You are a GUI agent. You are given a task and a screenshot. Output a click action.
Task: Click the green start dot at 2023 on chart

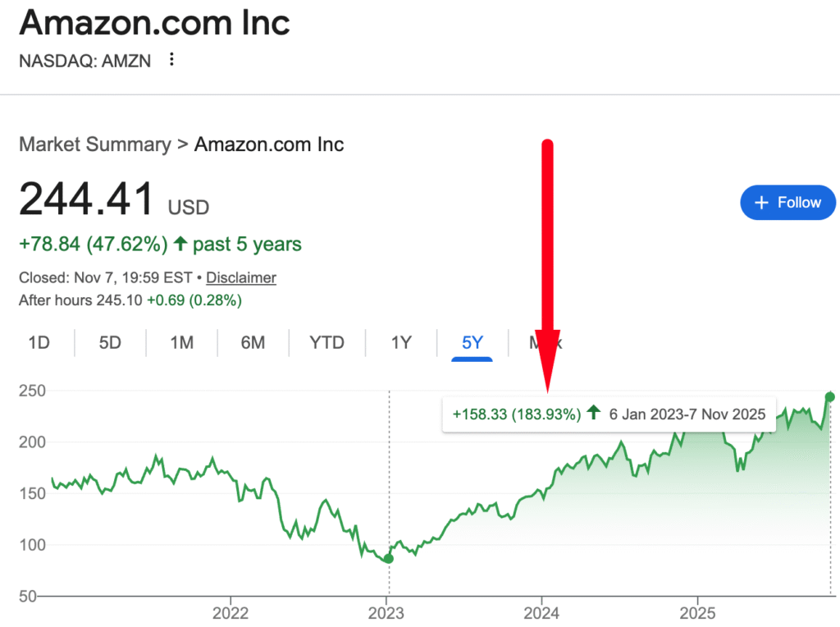click(x=389, y=558)
